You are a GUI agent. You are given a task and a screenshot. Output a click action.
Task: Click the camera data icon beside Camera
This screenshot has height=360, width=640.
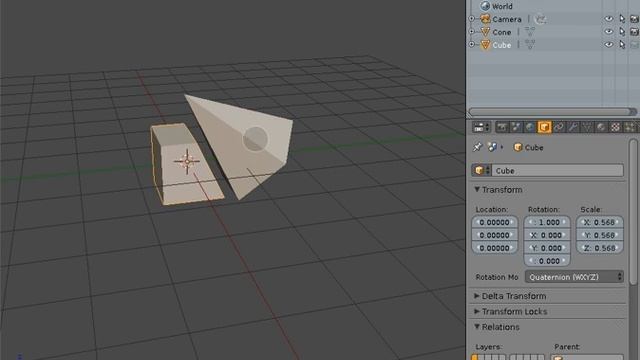540,19
